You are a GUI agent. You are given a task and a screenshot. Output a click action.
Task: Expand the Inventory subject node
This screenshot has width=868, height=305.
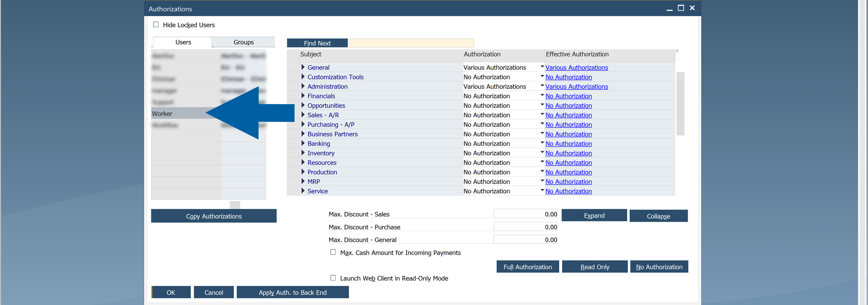click(303, 153)
